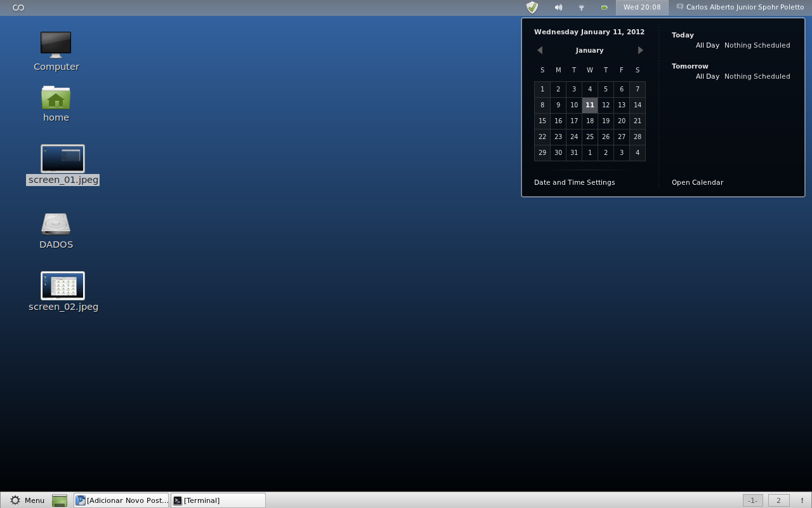Open the wireless network icon
Viewport: 812px width, 508px height.
581,8
